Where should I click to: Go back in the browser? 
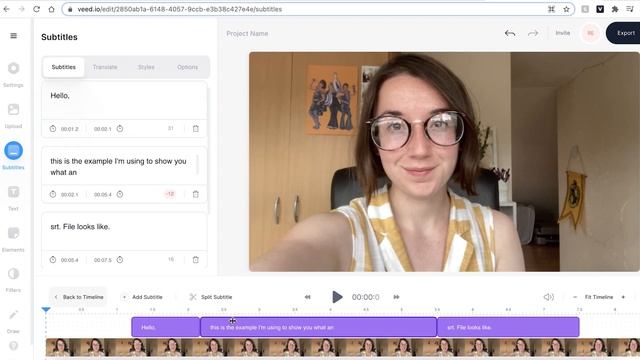click(x=7, y=9)
